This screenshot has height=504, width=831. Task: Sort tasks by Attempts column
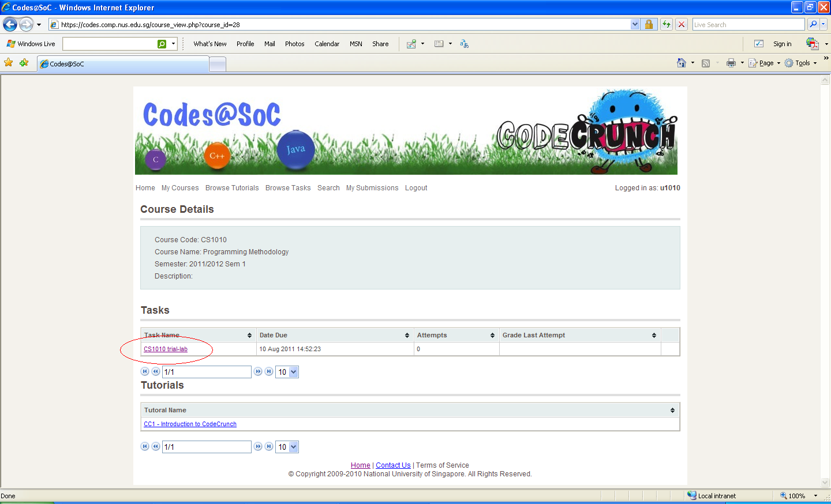(x=456, y=335)
